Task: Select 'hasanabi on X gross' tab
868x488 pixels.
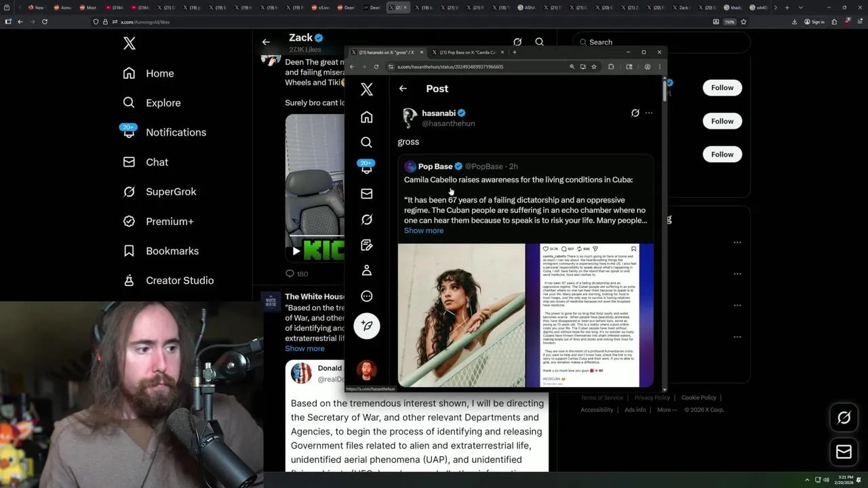Action: tap(385, 52)
